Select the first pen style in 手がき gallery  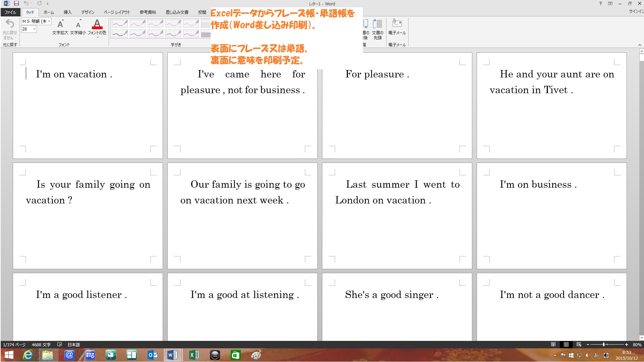point(120,24)
